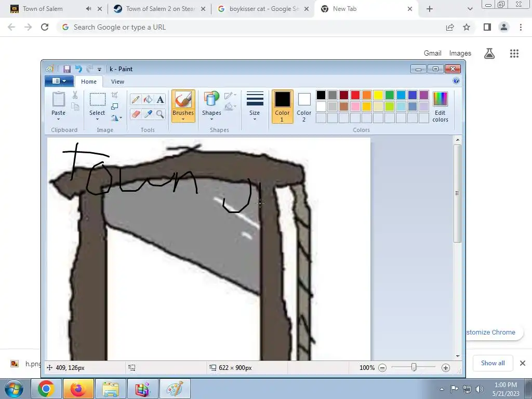The image size is (532, 399).
Task: Open Chrome three-dot menu
Action: [521, 27]
